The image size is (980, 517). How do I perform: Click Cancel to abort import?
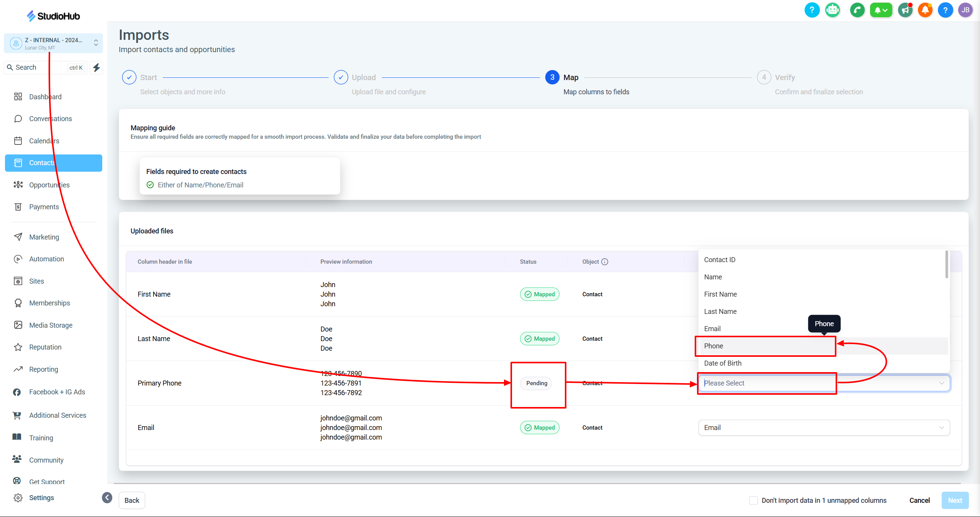point(919,500)
